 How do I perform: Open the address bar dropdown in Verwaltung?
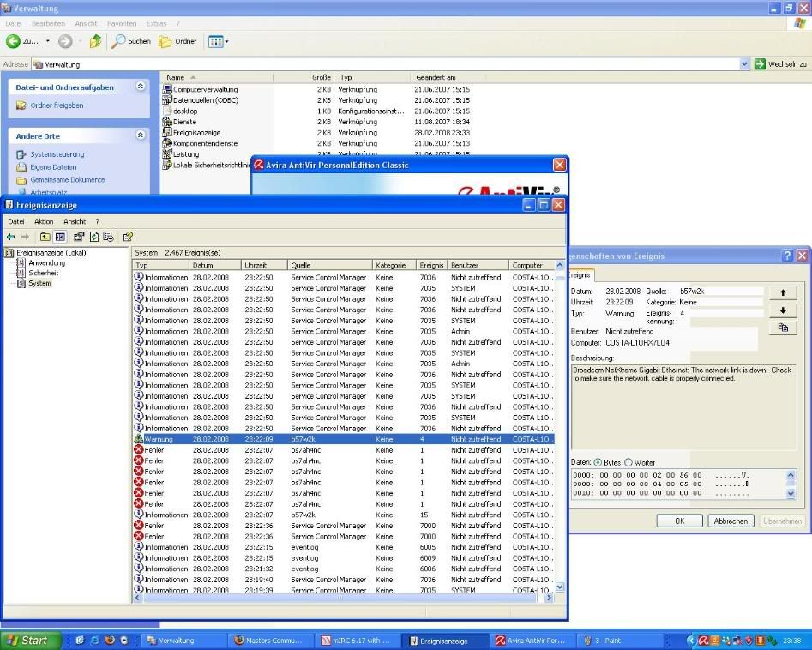coord(744,64)
